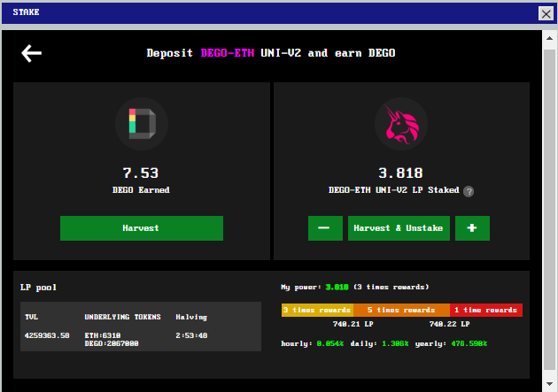
Task: Click the 740.22 LP threshold label
Action: point(449,324)
